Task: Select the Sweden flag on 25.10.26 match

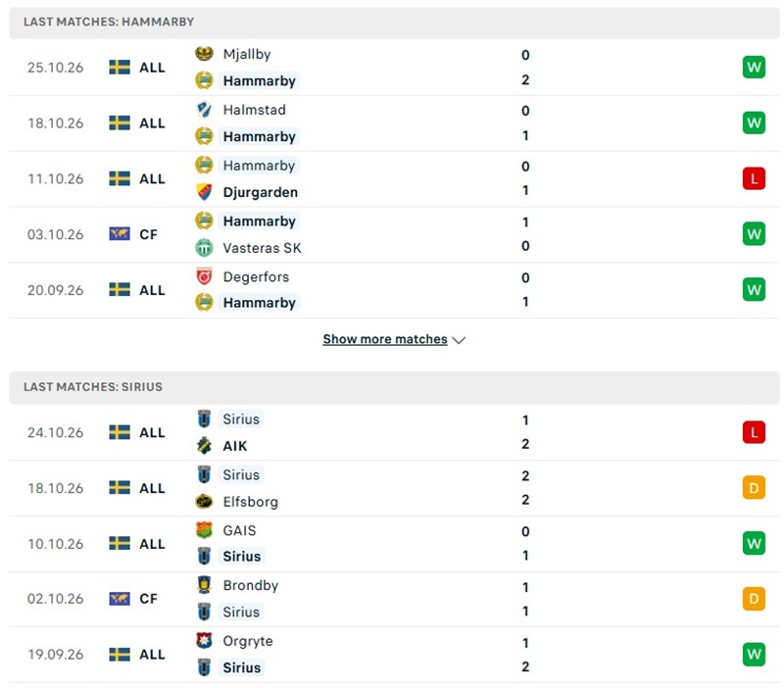Action: 120,67
